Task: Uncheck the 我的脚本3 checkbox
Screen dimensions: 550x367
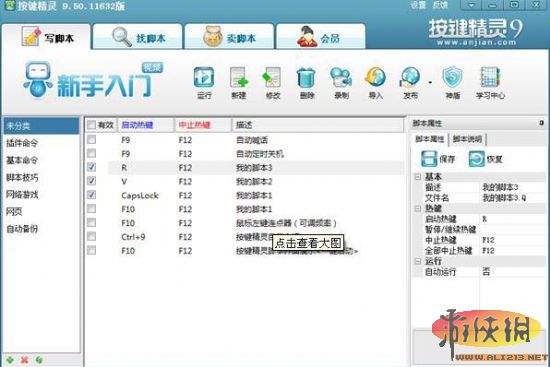Action: pyautogui.click(x=92, y=167)
